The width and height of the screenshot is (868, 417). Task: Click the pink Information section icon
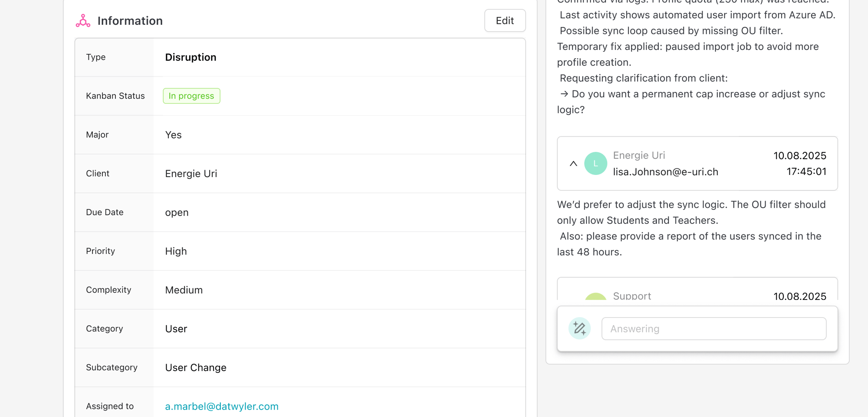point(83,20)
